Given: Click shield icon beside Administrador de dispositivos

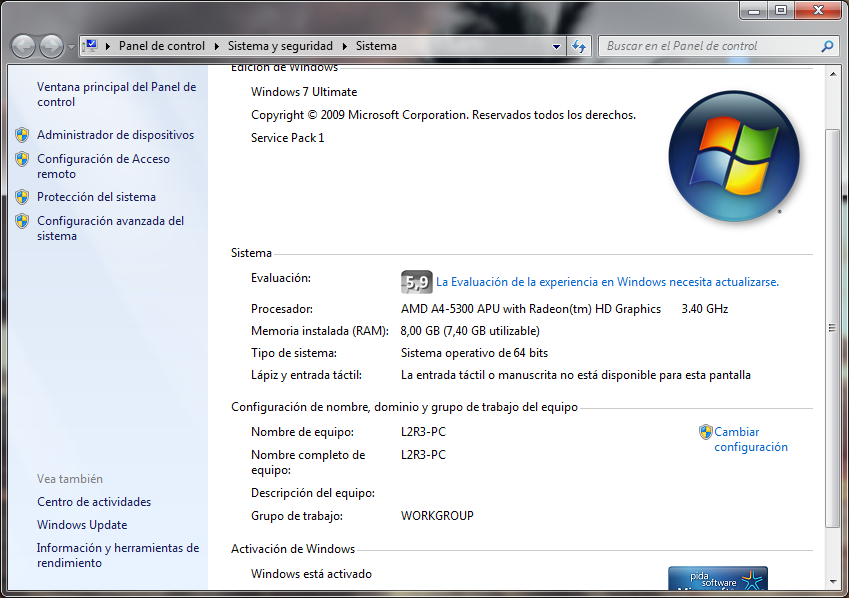Looking at the screenshot, I should (22, 135).
